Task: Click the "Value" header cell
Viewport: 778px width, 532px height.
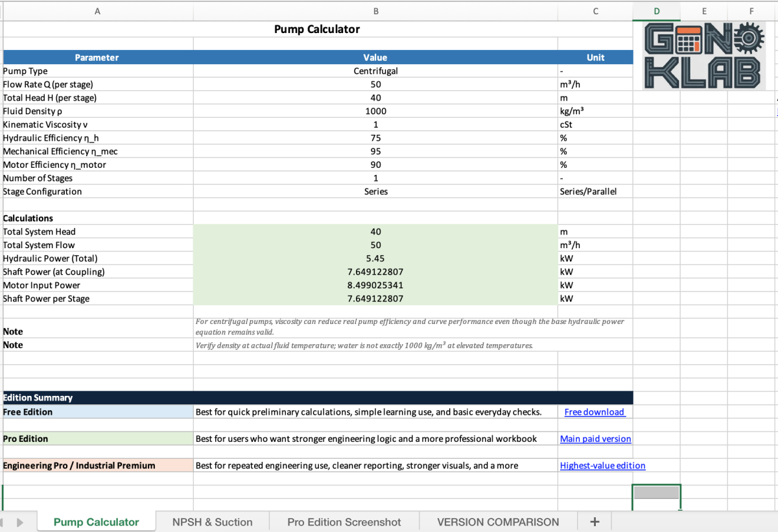Action: (x=375, y=57)
